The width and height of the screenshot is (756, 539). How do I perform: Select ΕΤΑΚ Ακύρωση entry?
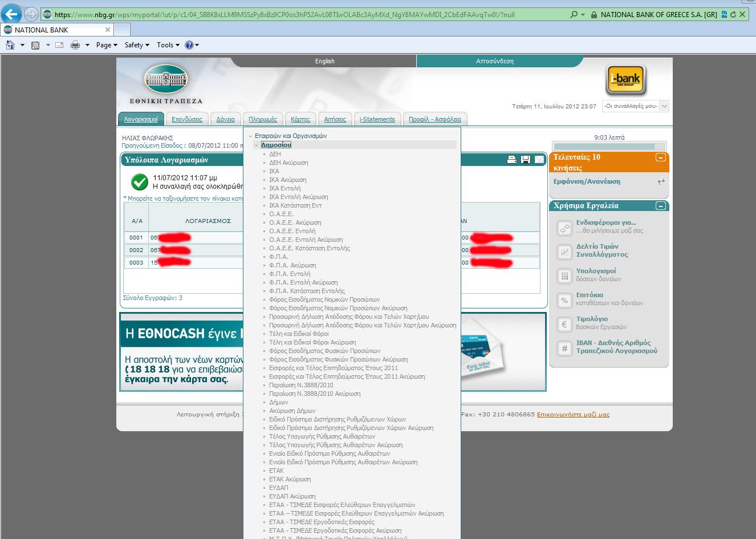(x=290, y=479)
